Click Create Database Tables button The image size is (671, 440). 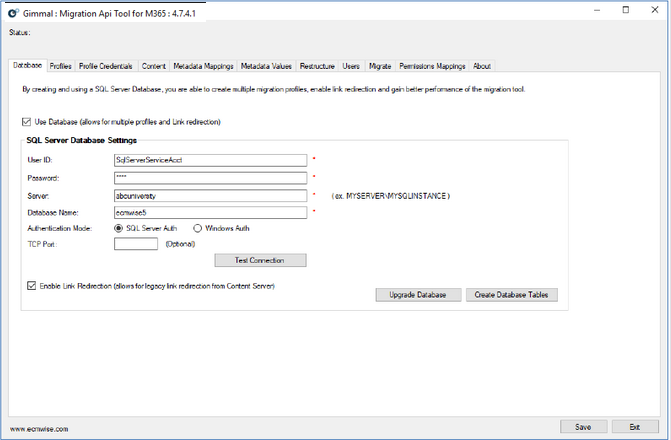coord(512,295)
